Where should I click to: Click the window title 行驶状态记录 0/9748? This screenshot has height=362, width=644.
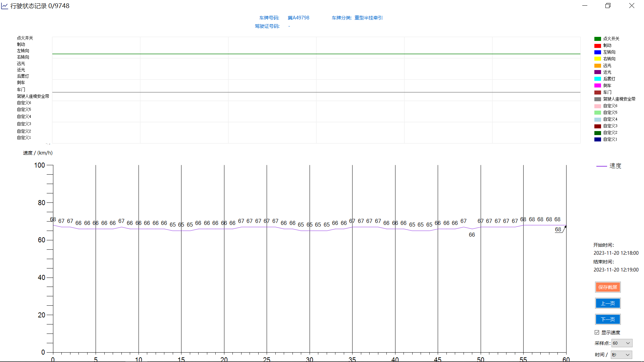(x=40, y=6)
